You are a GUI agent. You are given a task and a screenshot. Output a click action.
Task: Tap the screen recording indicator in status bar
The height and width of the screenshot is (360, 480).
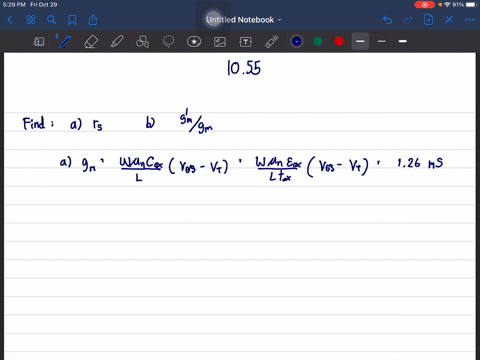(424, 5)
